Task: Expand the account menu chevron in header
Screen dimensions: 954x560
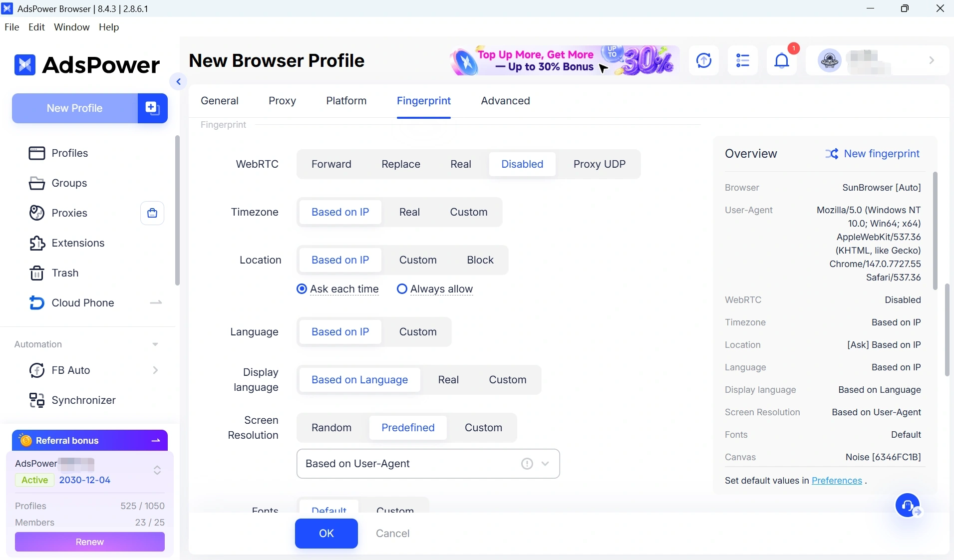Action: (x=932, y=60)
